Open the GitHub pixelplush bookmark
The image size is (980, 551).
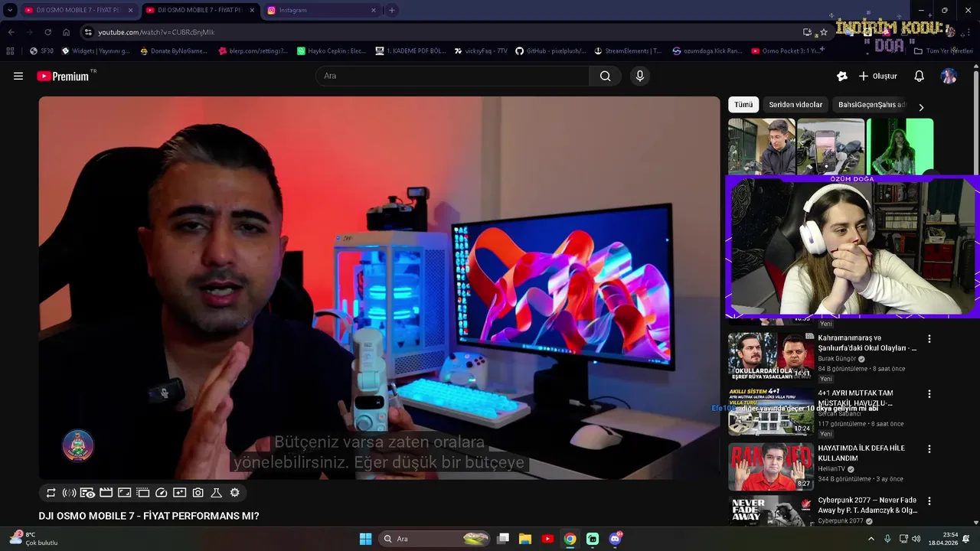pyautogui.click(x=550, y=51)
